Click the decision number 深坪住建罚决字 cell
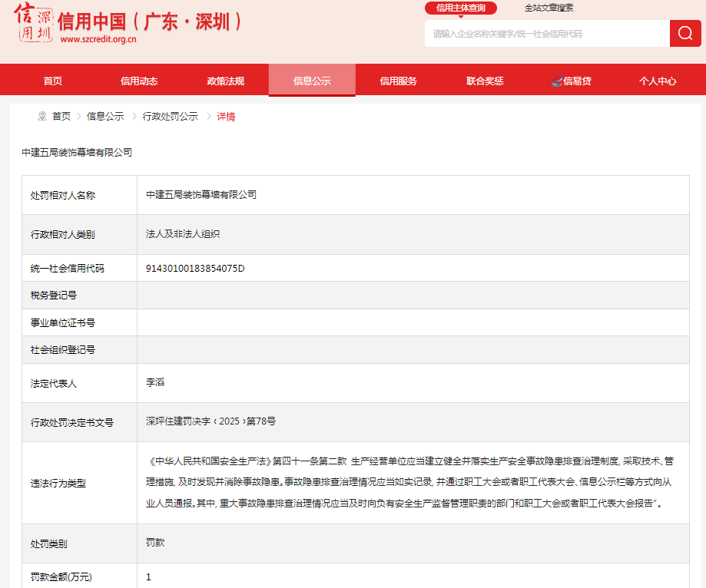The width and height of the screenshot is (706, 588). coord(210,421)
